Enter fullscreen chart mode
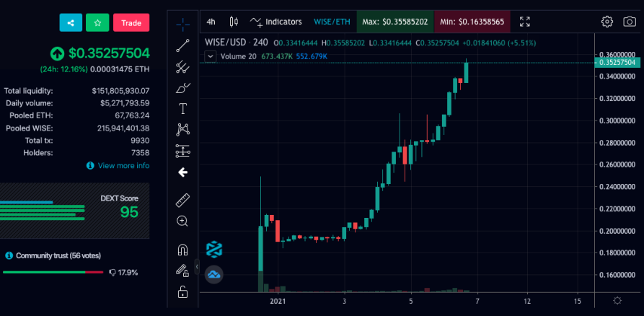Screen dimensions: 644x316 [525, 22]
